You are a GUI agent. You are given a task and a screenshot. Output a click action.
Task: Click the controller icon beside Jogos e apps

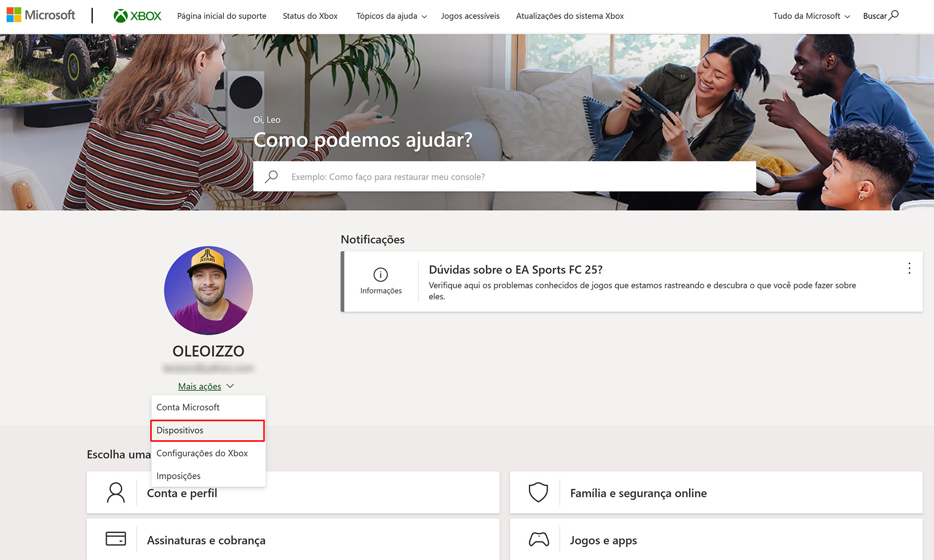[x=538, y=539]
